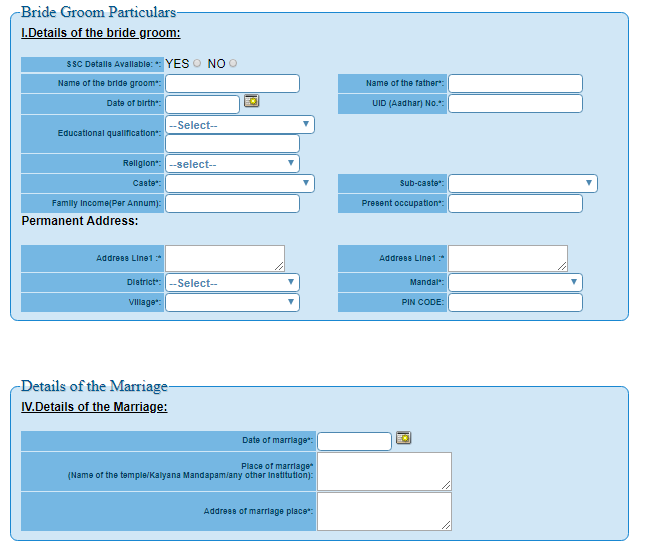Click the Place of marriage text area
The height and width of the screenshot is (546, 650).
(384, 471)
